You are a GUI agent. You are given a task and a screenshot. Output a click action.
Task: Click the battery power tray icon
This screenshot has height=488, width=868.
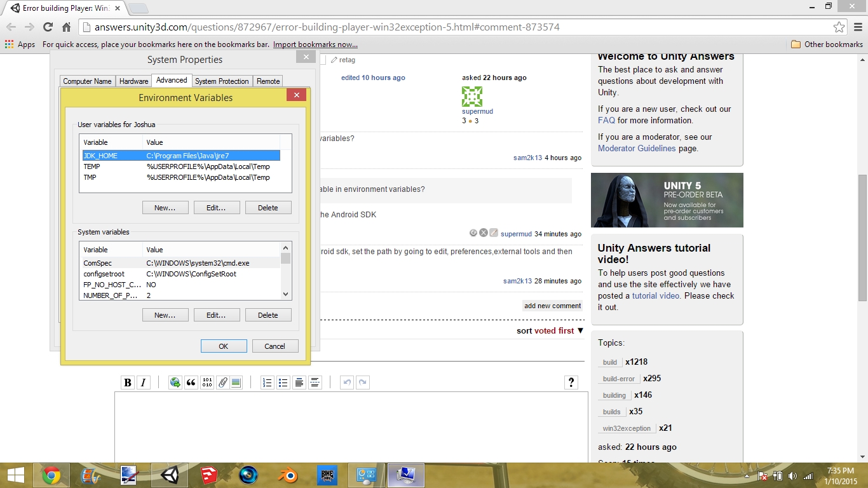click(x=777, y=476)
